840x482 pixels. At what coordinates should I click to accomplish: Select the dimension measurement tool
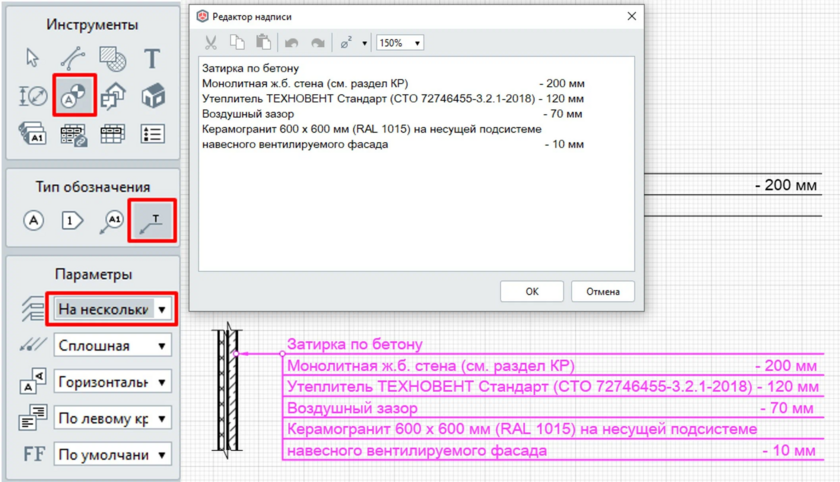(33, 96)
